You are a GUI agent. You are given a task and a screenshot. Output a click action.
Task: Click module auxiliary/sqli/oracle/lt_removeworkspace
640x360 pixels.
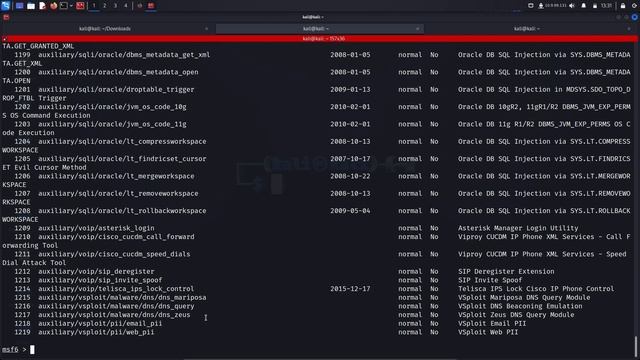point(118,193)
